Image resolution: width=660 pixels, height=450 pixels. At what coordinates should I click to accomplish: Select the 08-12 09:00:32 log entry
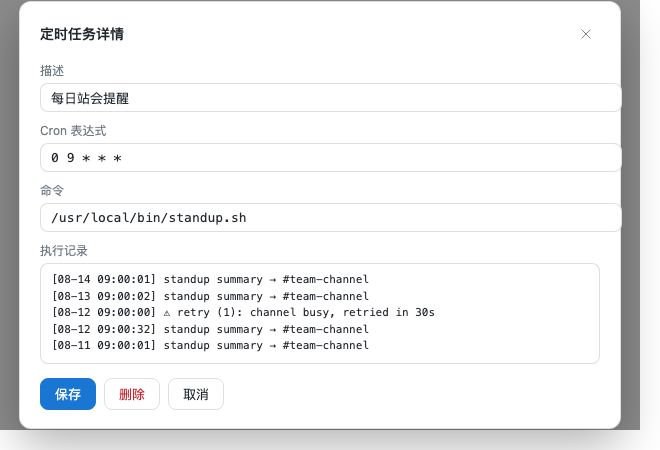[210, 329]
